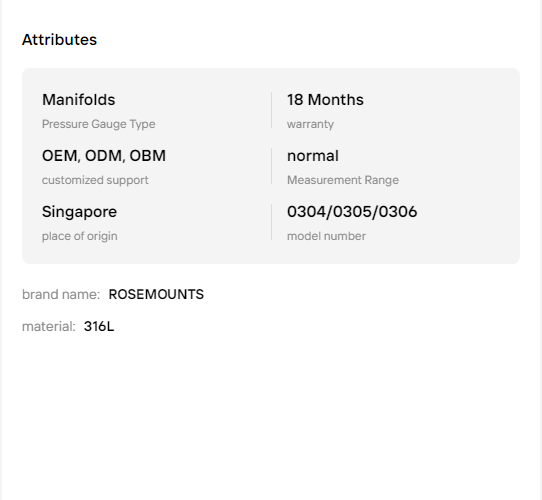Click the divider beside model number
The image size is (542, 500).
(x=272, y=222)
